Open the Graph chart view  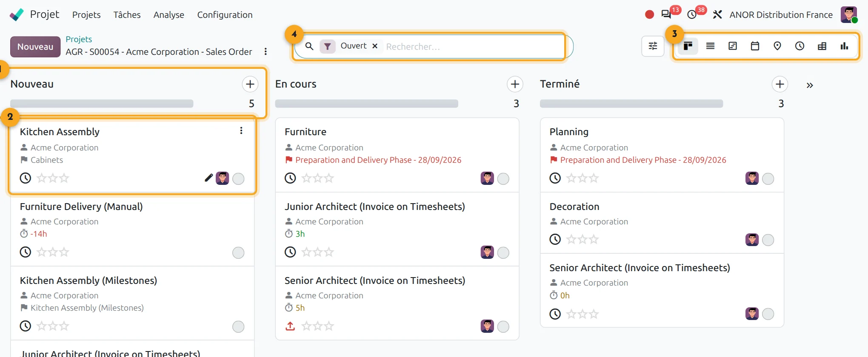[844, 46]
